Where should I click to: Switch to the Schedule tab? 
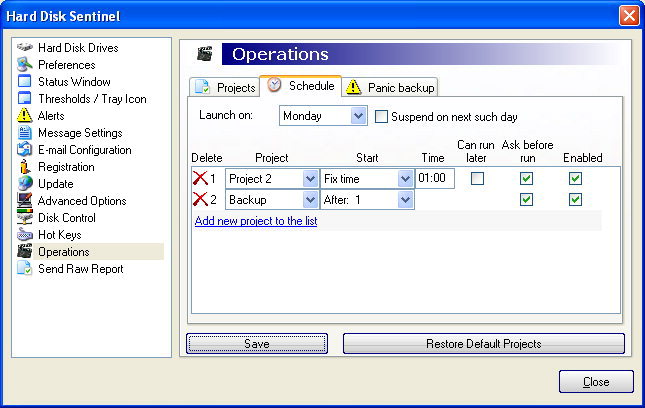301,86
